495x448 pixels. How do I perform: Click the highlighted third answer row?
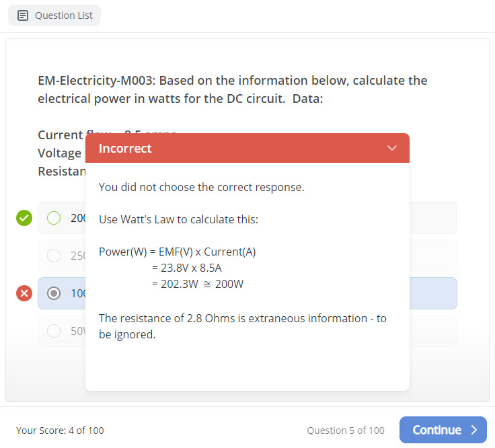tap(247, 293)
